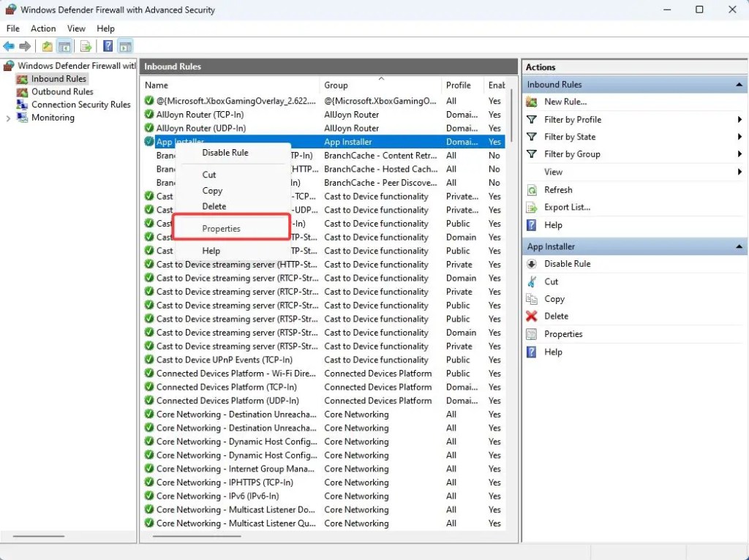The image size is (749, 560).
Task: Choose Cut in the context menu
Action: click(x=208, y=175)
